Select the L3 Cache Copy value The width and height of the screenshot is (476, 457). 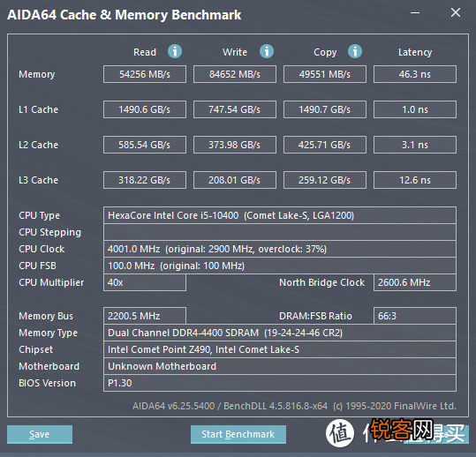325,180
